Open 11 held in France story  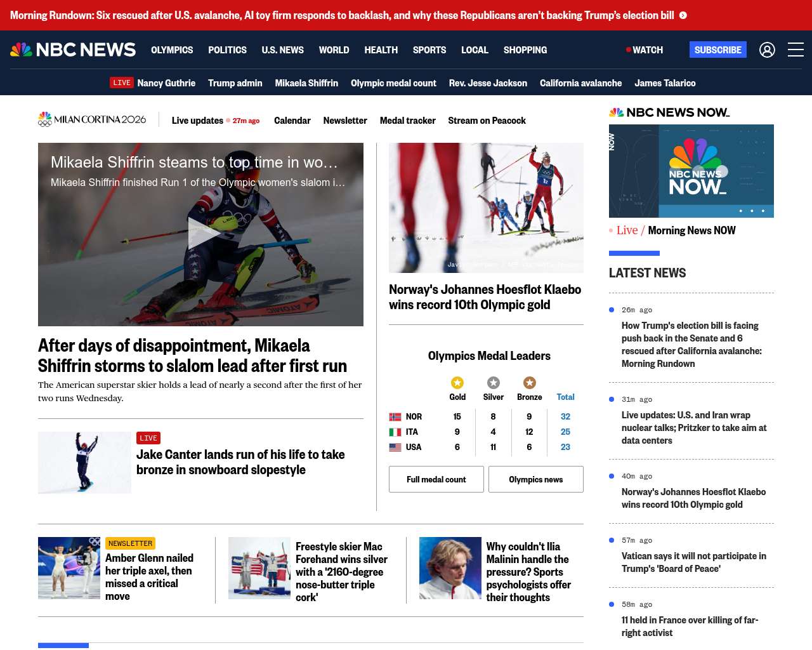click(690, 627)
